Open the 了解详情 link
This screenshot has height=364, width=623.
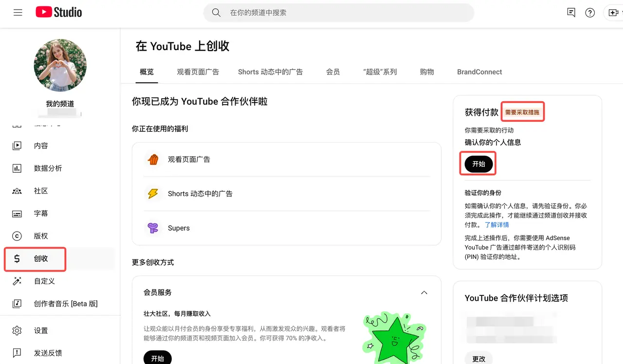(x=497, y=225)
